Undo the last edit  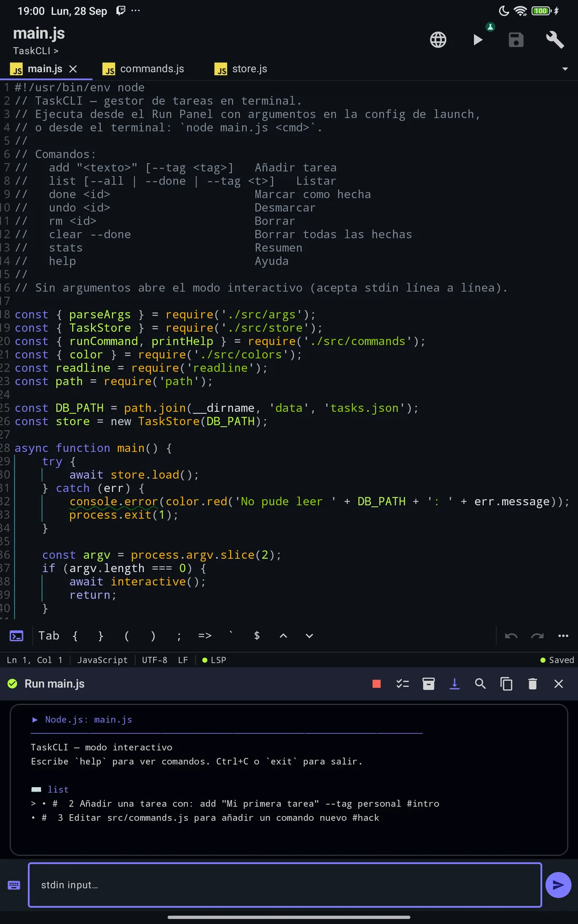[511, 636]
